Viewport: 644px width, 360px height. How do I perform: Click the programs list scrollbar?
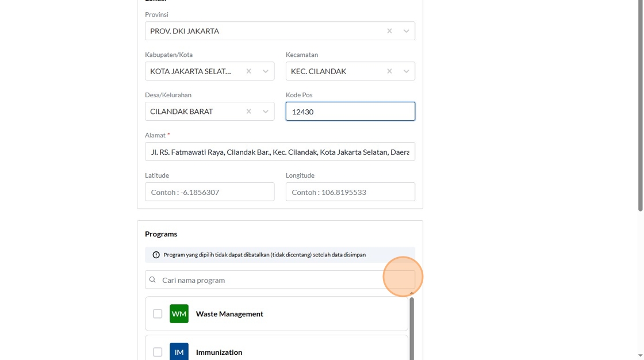click(412, 328)
